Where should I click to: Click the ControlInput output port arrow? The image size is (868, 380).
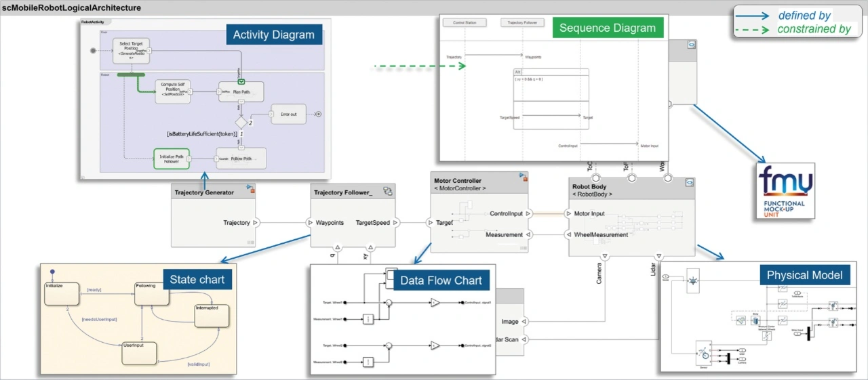tap(528, 213)
